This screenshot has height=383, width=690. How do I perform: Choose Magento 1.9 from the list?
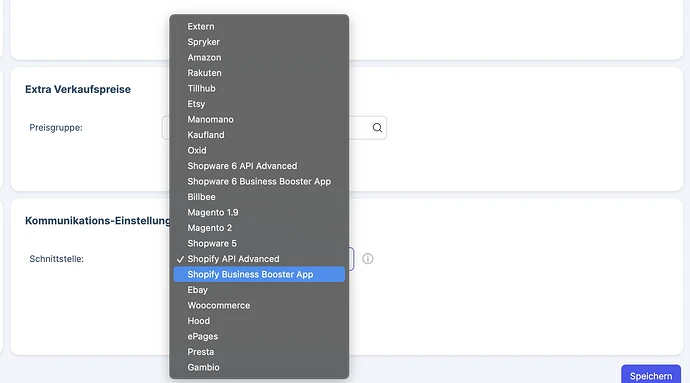259,213
